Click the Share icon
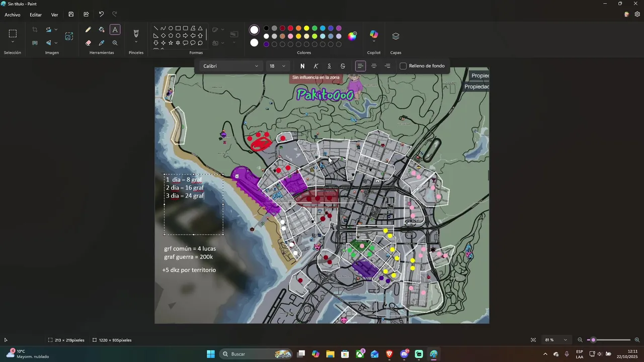The height and width of the screenshot is (362, 644). click(86, 15)
